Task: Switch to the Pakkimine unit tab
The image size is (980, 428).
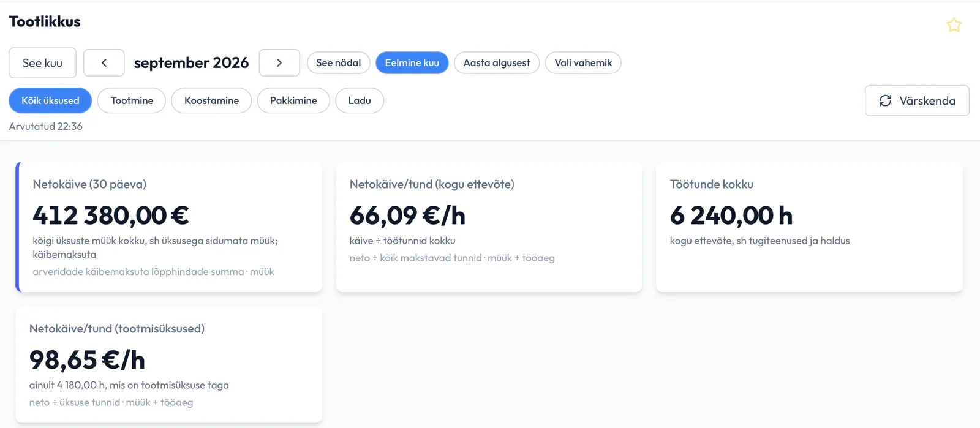Action: click(293, 100)
